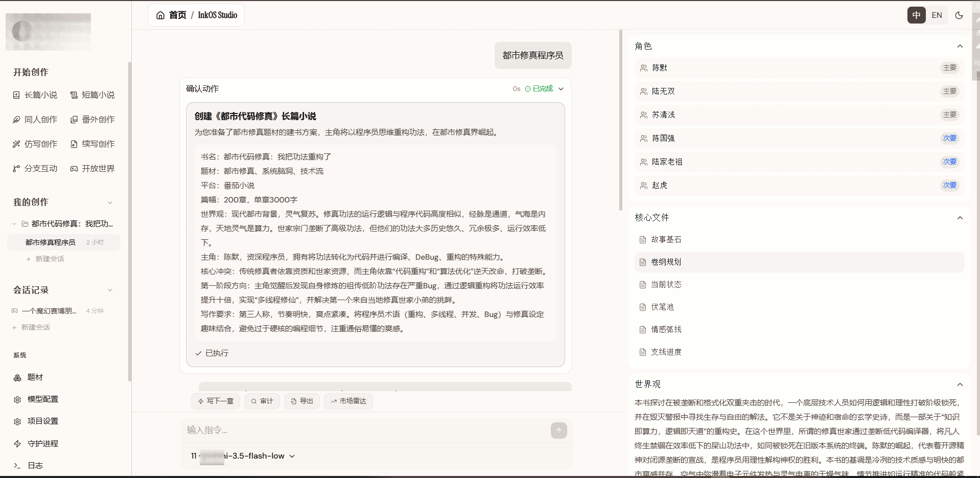Viewport: 980px width, 478px height.
Task: Focus the 输入指令 input field
Action: [x=365, y=430]
